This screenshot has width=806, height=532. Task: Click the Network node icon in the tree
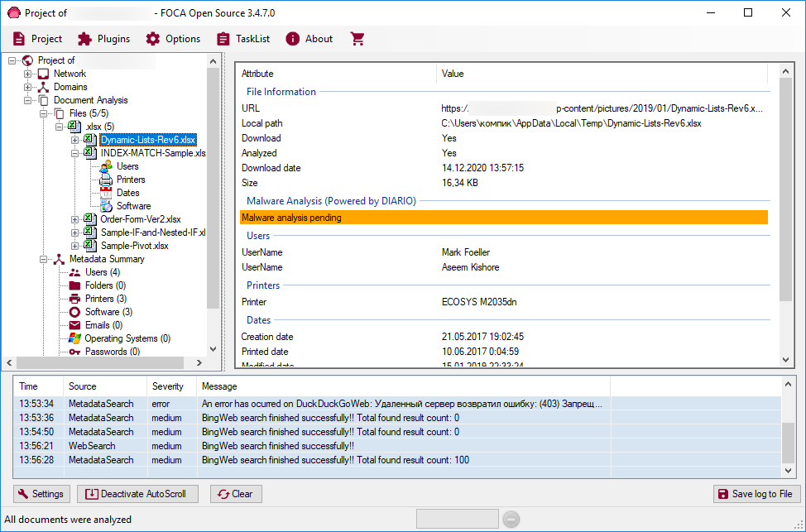click(44, 74)
